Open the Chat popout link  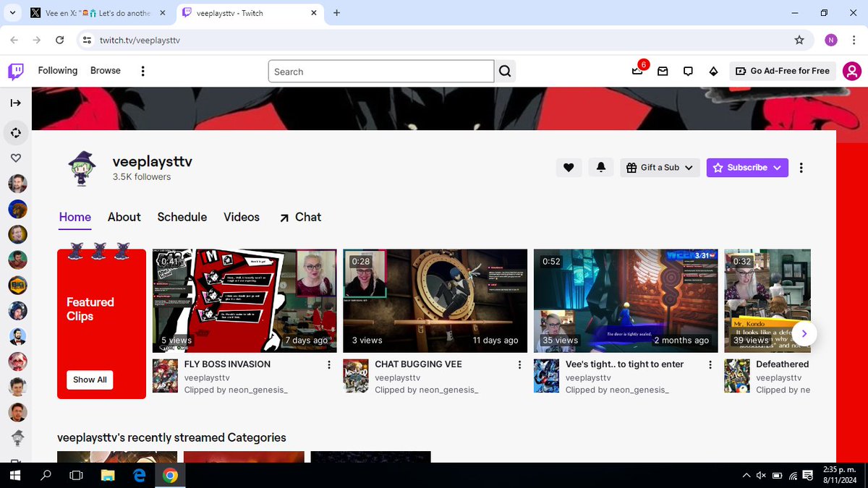pos(300,217)
